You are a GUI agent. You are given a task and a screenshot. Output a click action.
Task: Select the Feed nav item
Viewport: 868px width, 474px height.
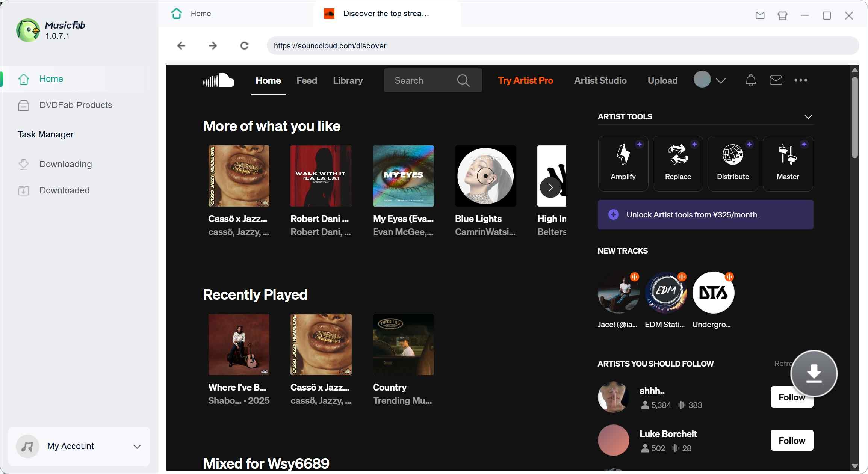pos(307,80)
